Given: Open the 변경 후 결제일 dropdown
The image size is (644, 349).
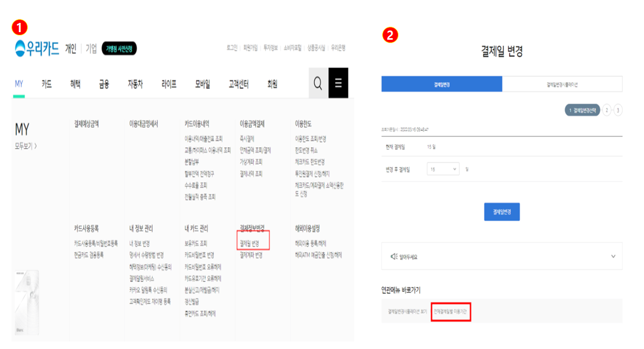Looking at the screenshot, I should point(443,169).
